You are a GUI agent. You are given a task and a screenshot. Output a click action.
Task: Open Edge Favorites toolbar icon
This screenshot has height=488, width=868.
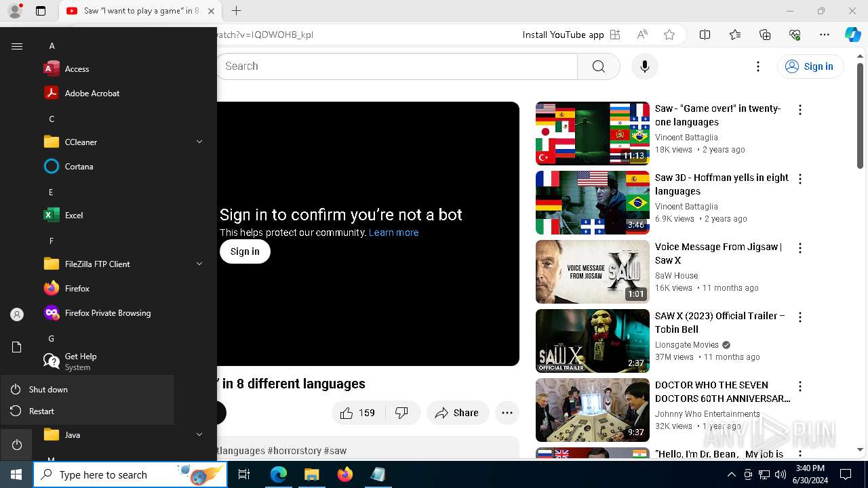735,35
